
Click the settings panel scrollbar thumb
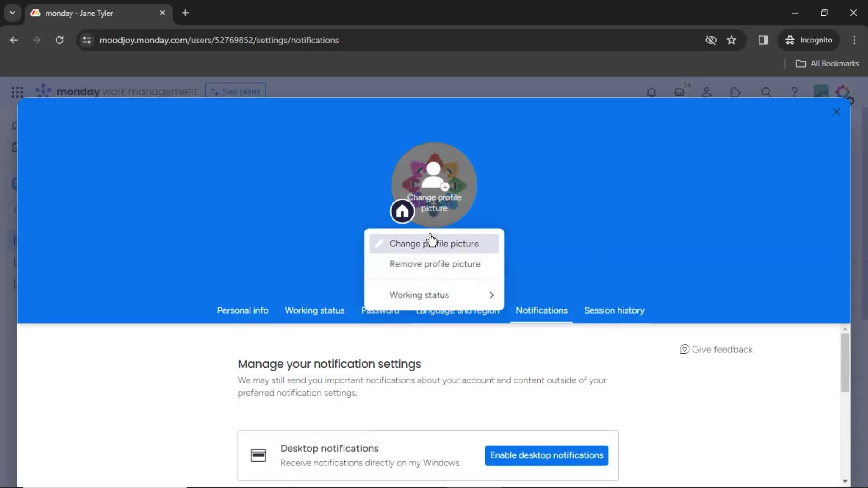(x=845, y=362)
